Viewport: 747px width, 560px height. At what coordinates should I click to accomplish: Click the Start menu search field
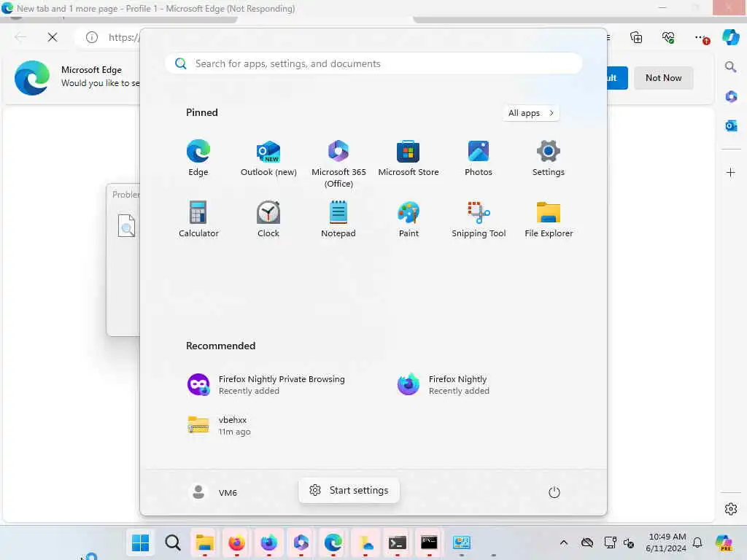click(373, 64)
